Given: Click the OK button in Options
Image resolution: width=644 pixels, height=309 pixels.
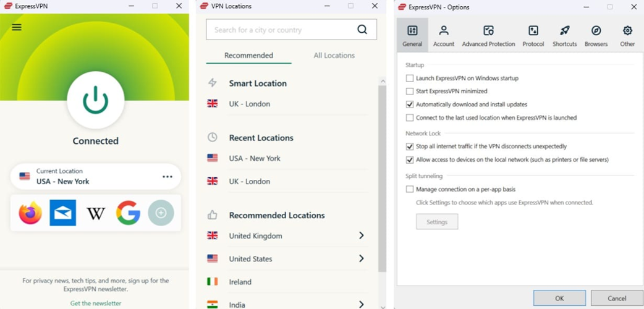Looking at the screenshot, I should (x=559, y=298).
